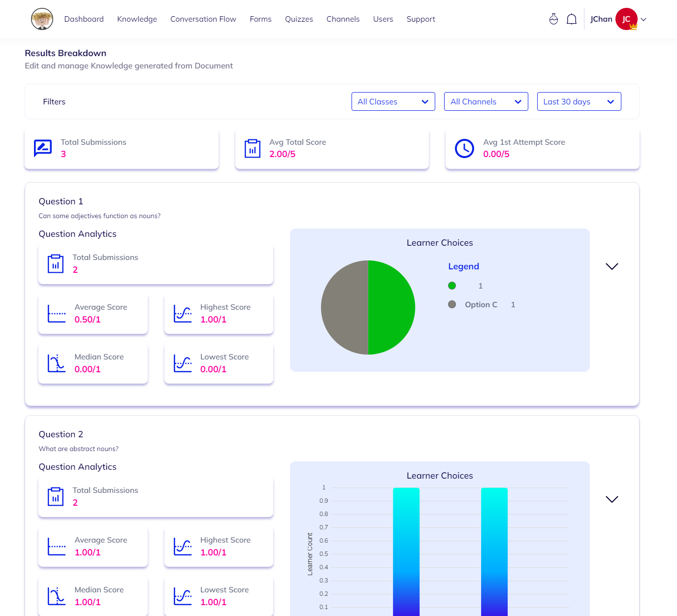Viewport: 677px width, 616px height.
Task: Open the Channels menu item
Action: (343, 19)
